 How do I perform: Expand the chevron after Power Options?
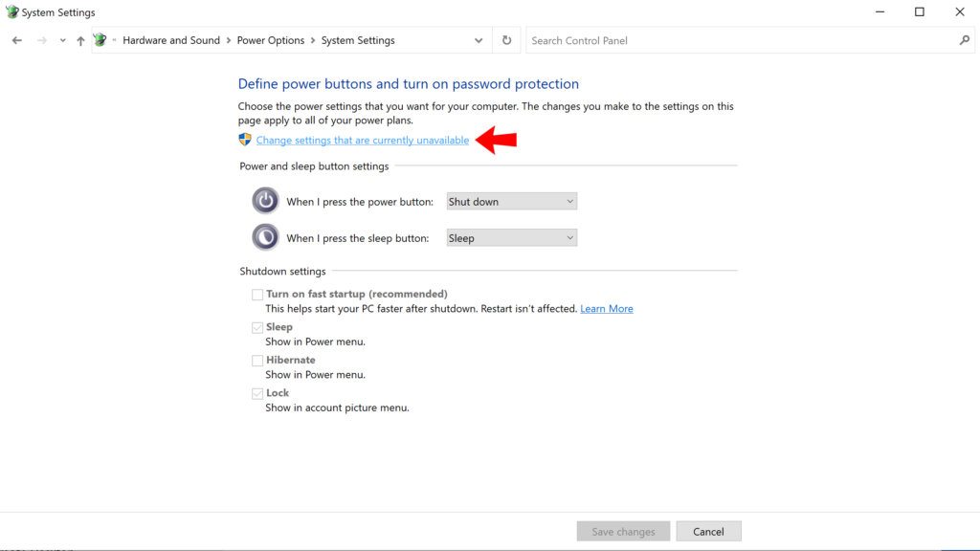point(313,40)
